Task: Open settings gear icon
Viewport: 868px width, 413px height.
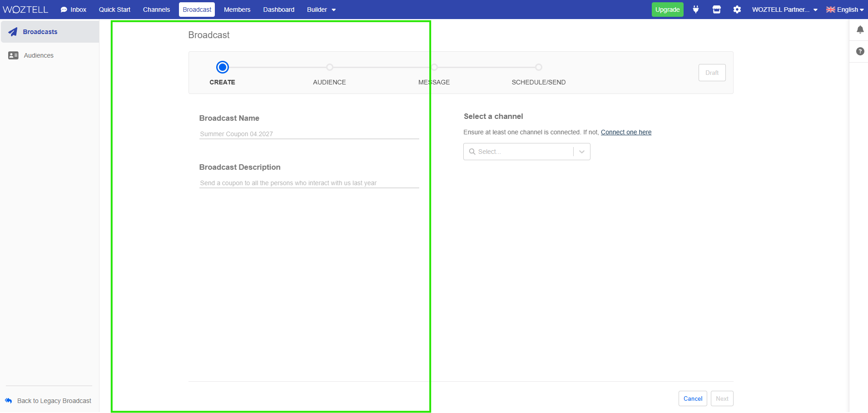Action: 737,10
